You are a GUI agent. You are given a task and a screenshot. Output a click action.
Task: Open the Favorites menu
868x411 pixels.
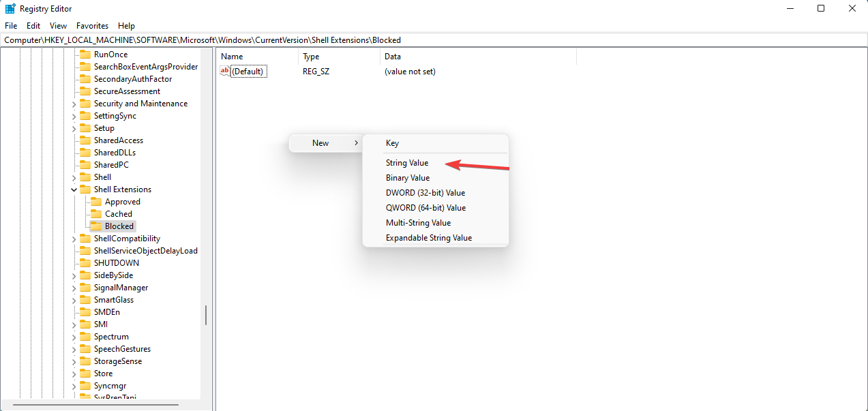[93, 26]
